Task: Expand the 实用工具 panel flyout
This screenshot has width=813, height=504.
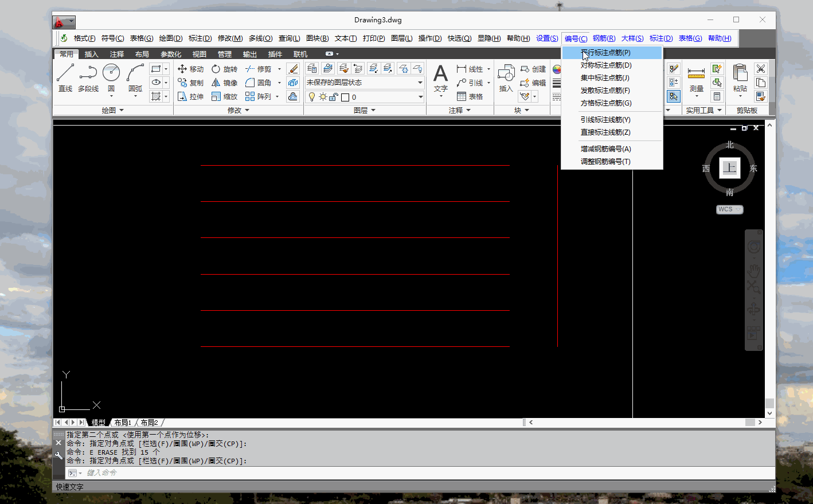Action: 704,110
